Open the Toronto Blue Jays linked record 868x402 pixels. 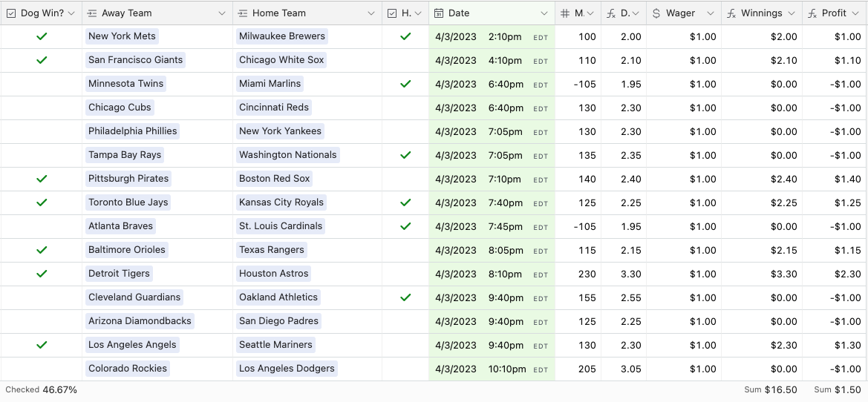point(128,202)
